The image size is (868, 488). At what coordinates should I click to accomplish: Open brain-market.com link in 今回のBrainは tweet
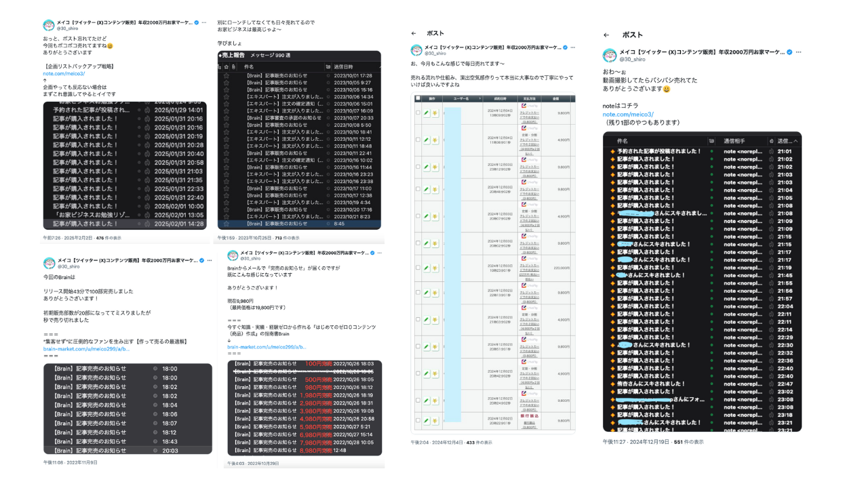86,348
